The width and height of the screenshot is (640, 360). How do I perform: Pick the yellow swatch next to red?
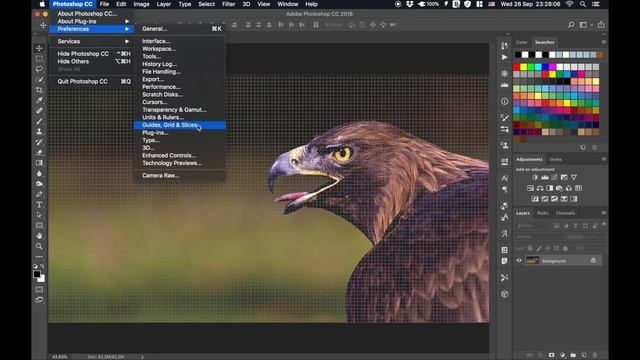click(524, 67)
